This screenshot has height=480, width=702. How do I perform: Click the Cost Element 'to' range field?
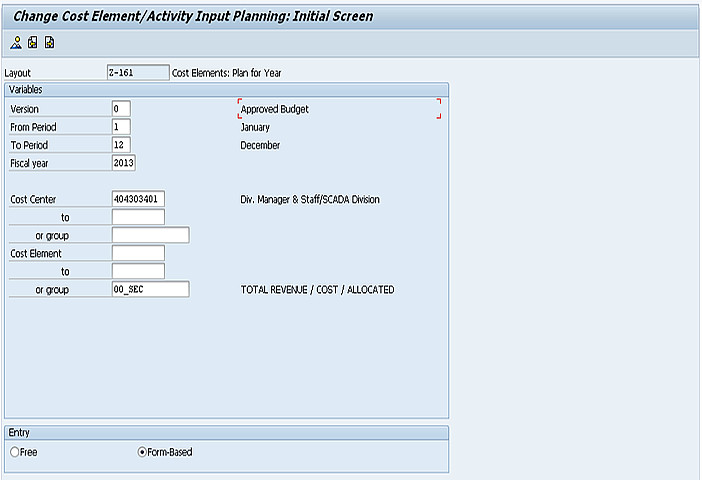pyautogui.click(x=138, y=271)
